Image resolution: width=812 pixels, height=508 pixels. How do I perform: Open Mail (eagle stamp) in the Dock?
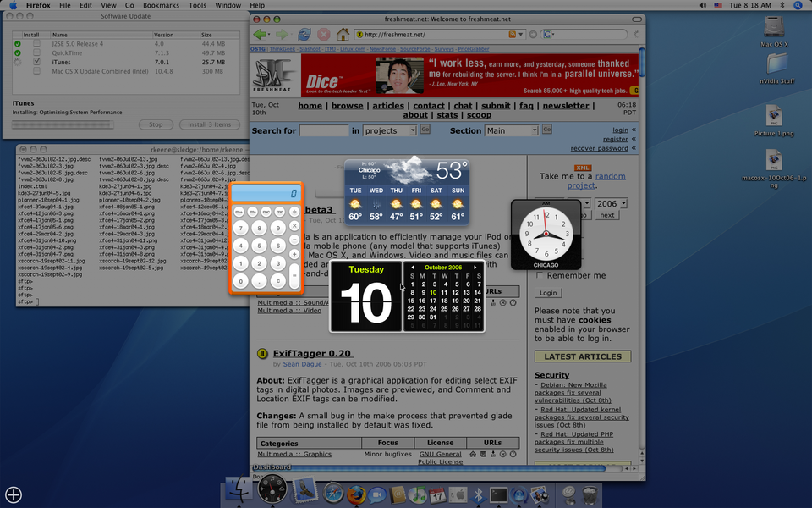coord(304,490)
